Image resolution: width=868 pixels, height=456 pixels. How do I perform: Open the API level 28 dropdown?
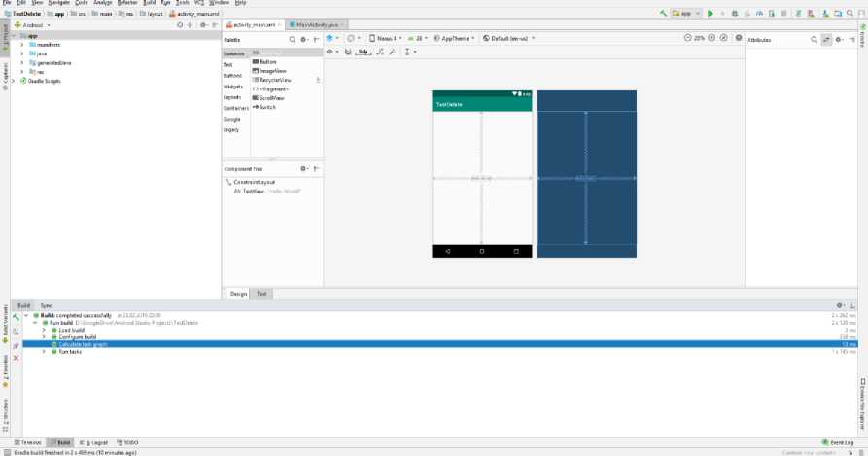pyautogui.click(x=417, y=38)
